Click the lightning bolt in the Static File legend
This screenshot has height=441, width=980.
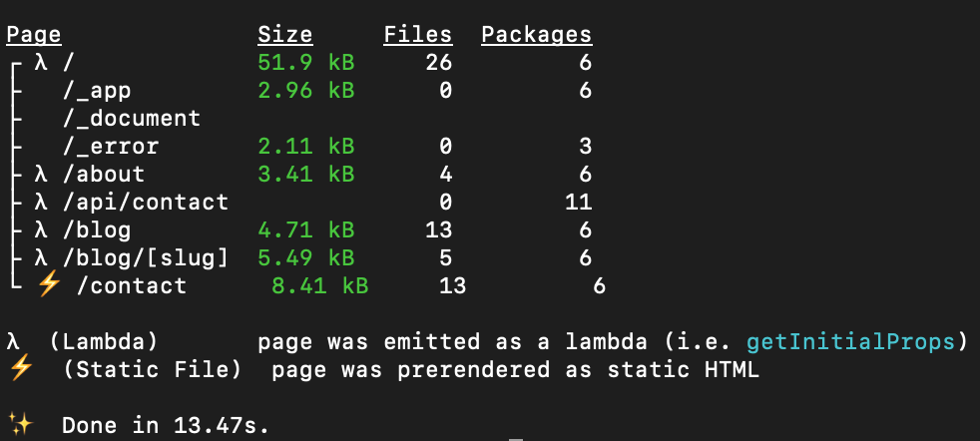pyautogui.click(x=20, y=368)
